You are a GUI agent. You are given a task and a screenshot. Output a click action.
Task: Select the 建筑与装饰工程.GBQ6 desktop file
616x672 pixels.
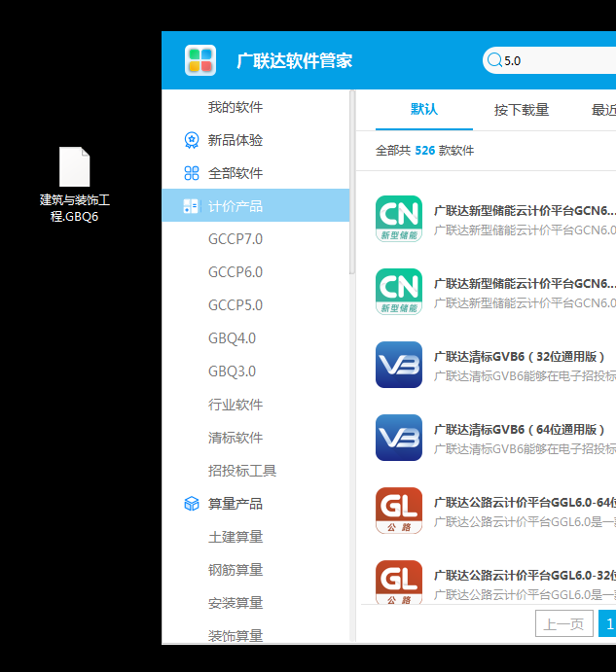75,185
